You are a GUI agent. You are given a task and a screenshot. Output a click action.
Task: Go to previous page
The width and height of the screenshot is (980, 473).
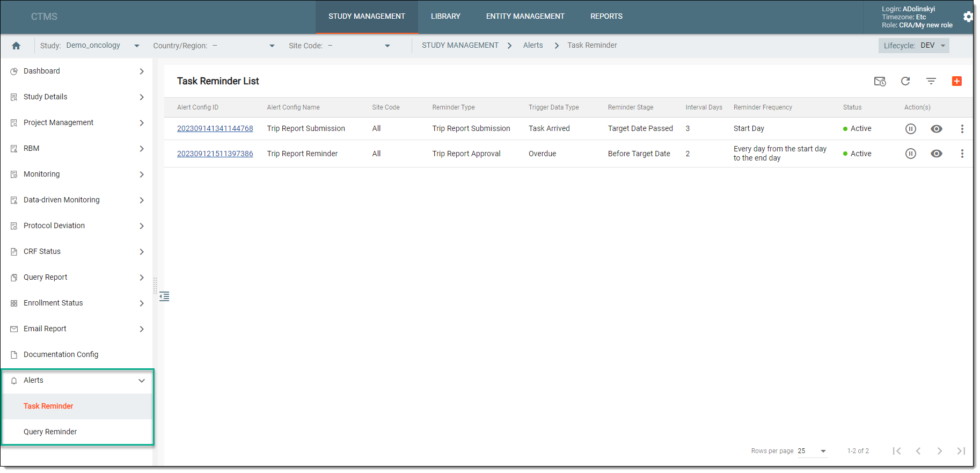pyautogui.click(x=918, y=451)
